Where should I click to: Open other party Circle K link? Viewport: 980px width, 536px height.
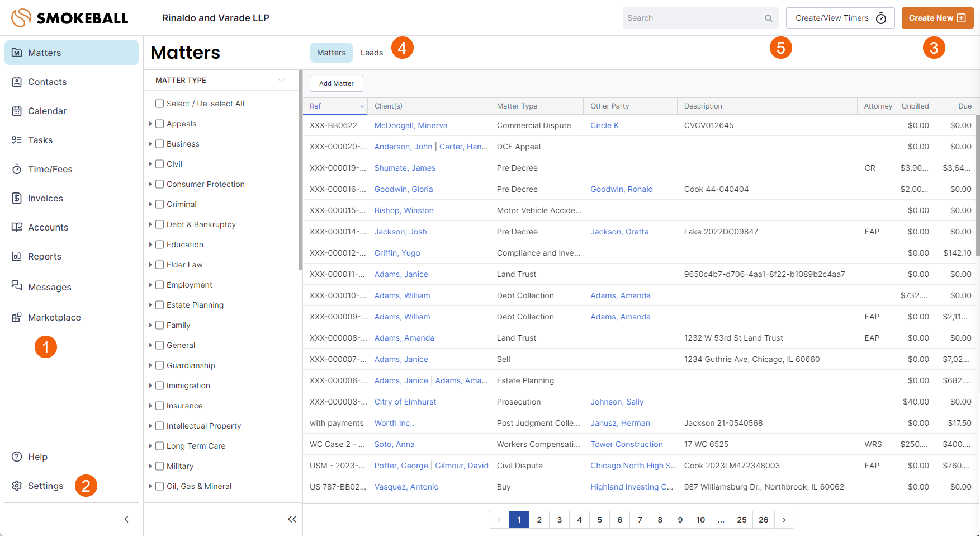tap(604, 125)
